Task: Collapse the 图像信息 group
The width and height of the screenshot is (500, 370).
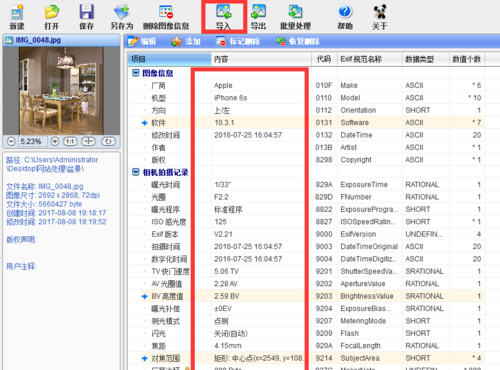Action: (x=135, y=73)
